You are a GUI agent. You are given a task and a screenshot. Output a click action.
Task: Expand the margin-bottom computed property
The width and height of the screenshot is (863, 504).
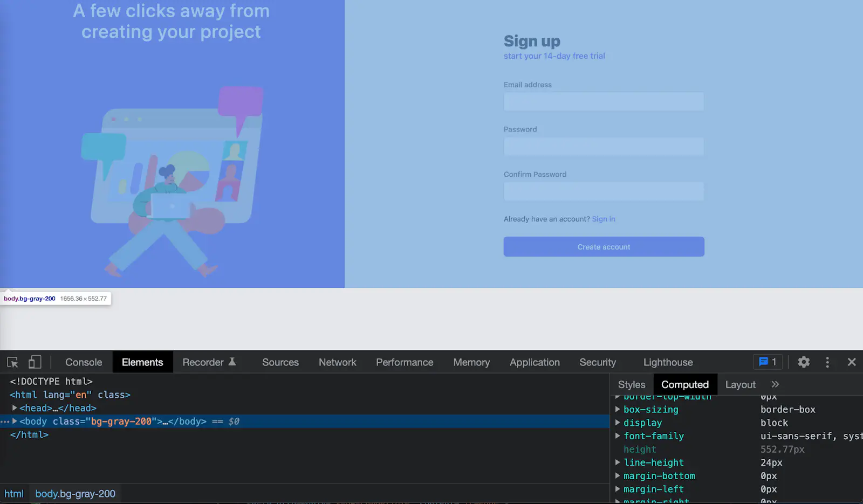pos(618,475)
